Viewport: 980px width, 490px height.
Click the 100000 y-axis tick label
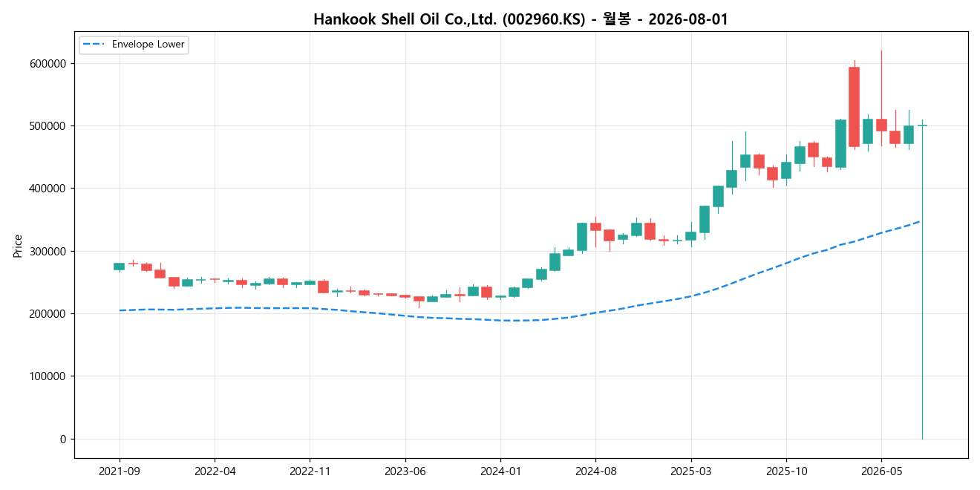tap(49, 376)
